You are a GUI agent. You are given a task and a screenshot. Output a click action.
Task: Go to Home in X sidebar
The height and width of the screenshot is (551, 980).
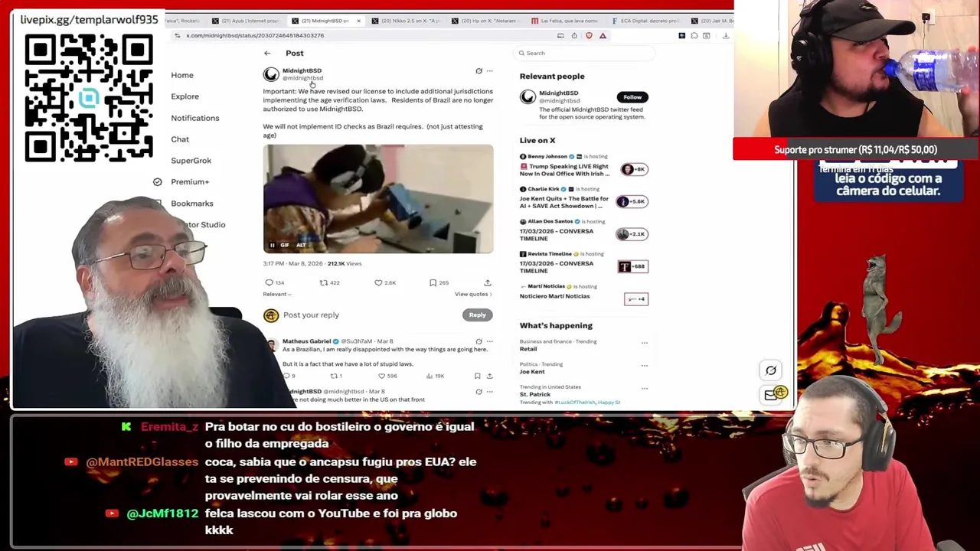(182, 75)
